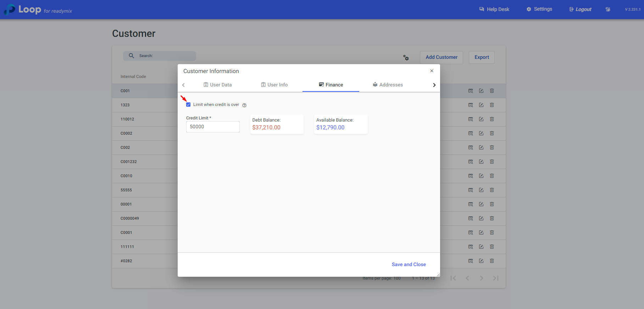Click the Credit Limit input field
The image size is (644, 309).
tap(213, 127)
